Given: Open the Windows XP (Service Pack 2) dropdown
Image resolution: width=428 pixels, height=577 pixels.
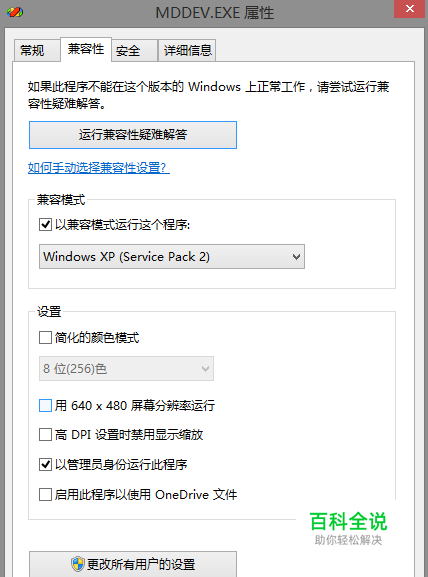Looking at the screenshot, I should coord(172,256).
